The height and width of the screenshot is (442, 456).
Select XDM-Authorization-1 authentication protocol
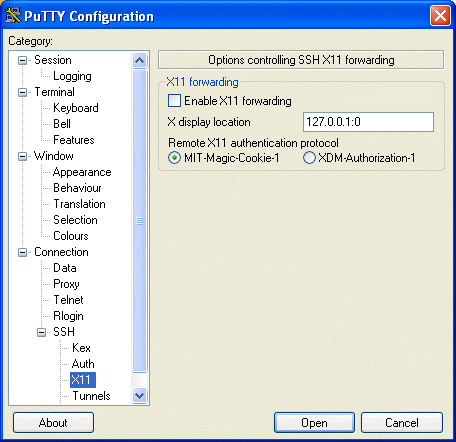(x=309, y=158)
